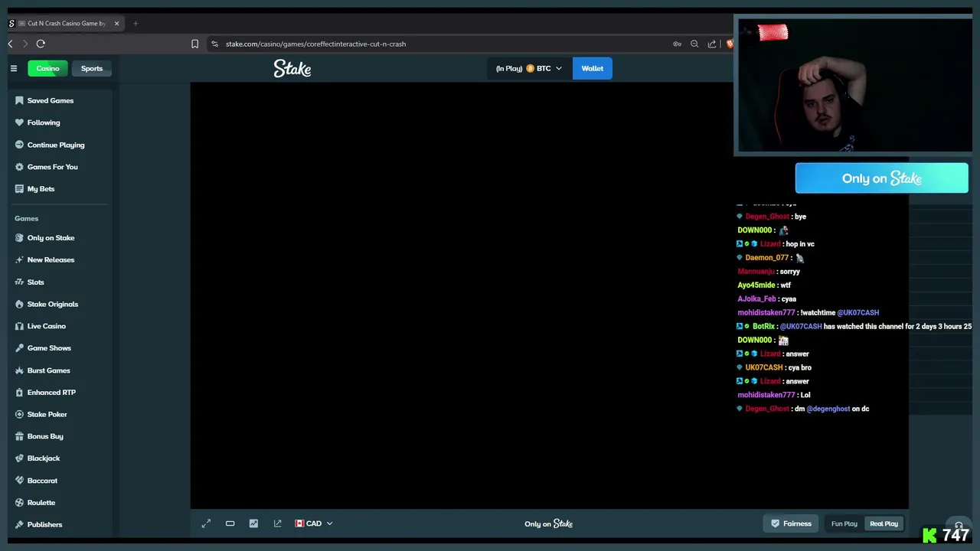Click the Publishers icon in sidebar
The image size is (980, 551).
pyautogui.click(x=19, y=524)
